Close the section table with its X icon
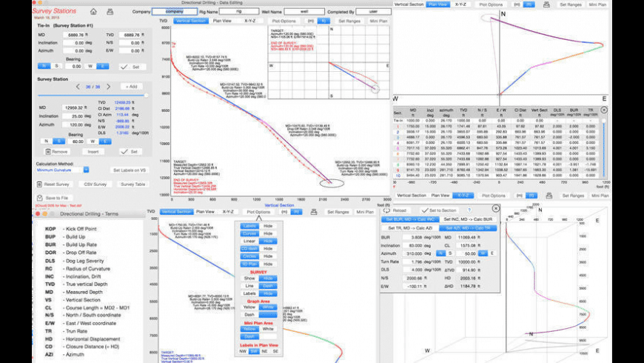 point(604,110)
